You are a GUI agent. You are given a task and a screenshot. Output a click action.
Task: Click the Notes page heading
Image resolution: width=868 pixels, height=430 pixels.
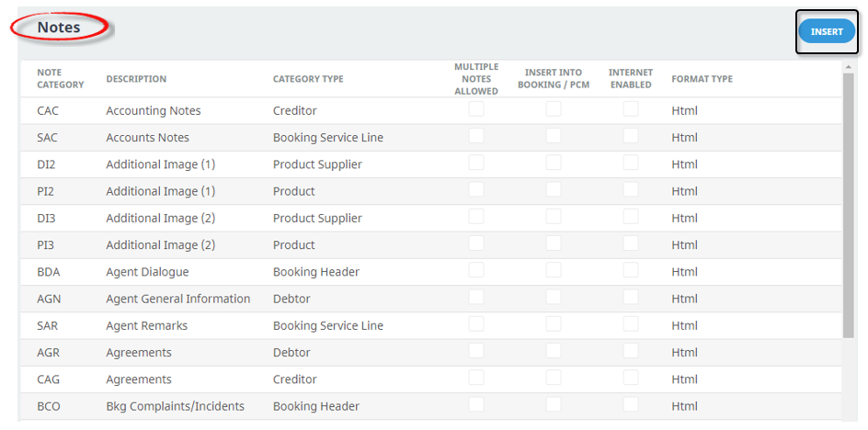59,28
